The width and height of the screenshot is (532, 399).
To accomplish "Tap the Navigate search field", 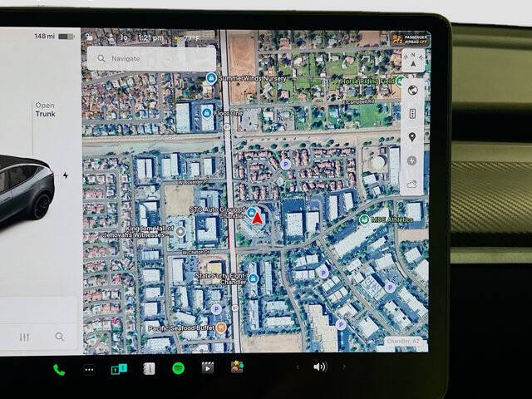I will 151,58.
